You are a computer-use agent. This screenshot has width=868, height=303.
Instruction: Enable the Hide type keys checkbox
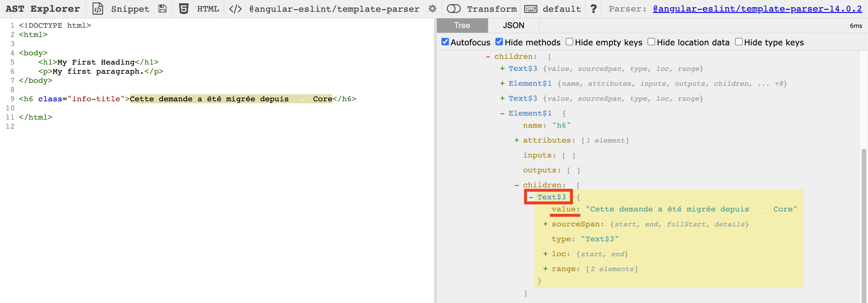[x=739, y=42]
